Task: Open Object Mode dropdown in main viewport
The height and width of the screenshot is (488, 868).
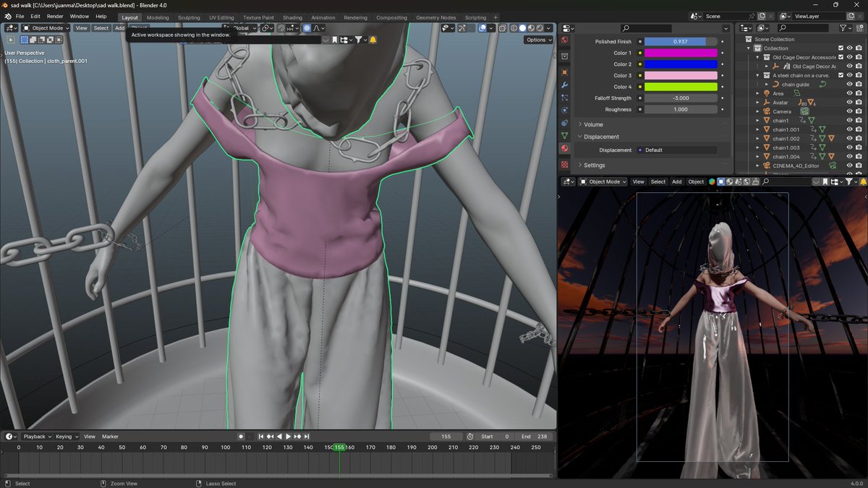Action: click(46, 28)
